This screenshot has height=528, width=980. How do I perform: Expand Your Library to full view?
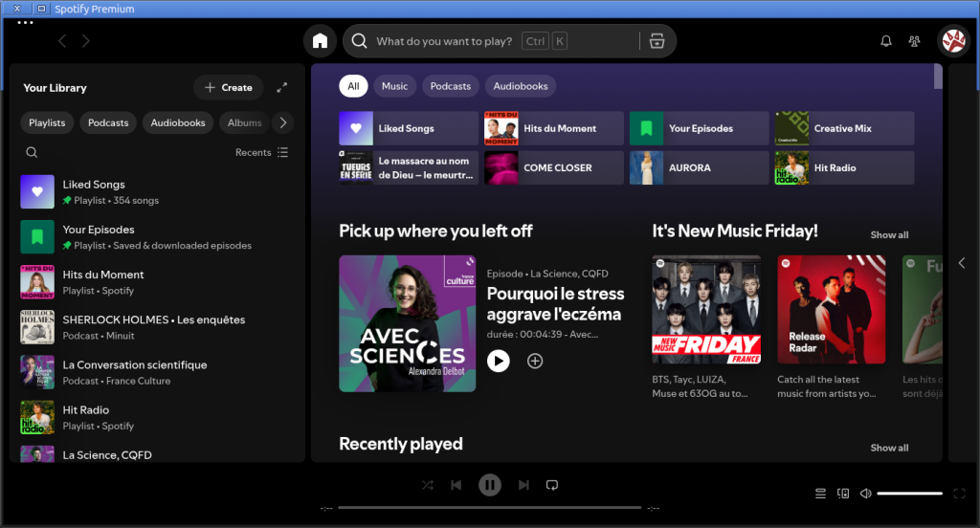(x=282, y=87)
